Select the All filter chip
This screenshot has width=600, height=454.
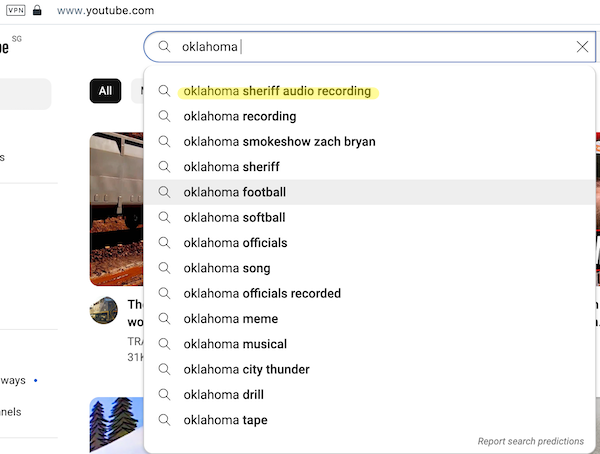click(105, 91)
